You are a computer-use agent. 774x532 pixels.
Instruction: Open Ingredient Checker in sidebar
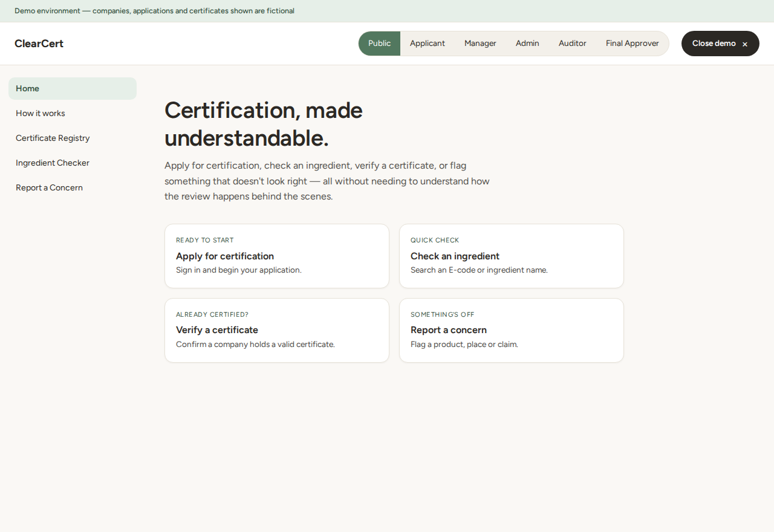pyautogui.click(x=73, y=163)
